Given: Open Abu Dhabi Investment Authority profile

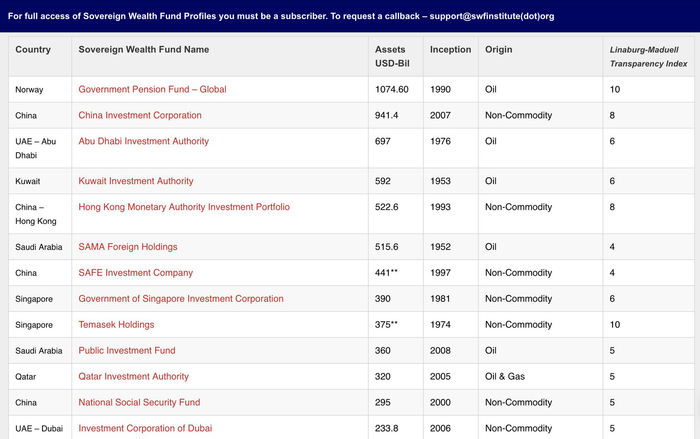Looking at the screenshot, I should click(144, 141).
